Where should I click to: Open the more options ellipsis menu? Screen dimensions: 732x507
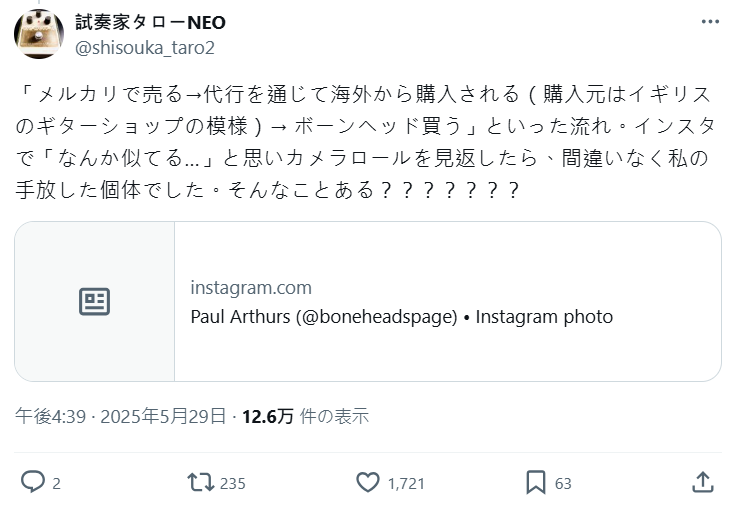pyautogui.click(x=708, y=23)
